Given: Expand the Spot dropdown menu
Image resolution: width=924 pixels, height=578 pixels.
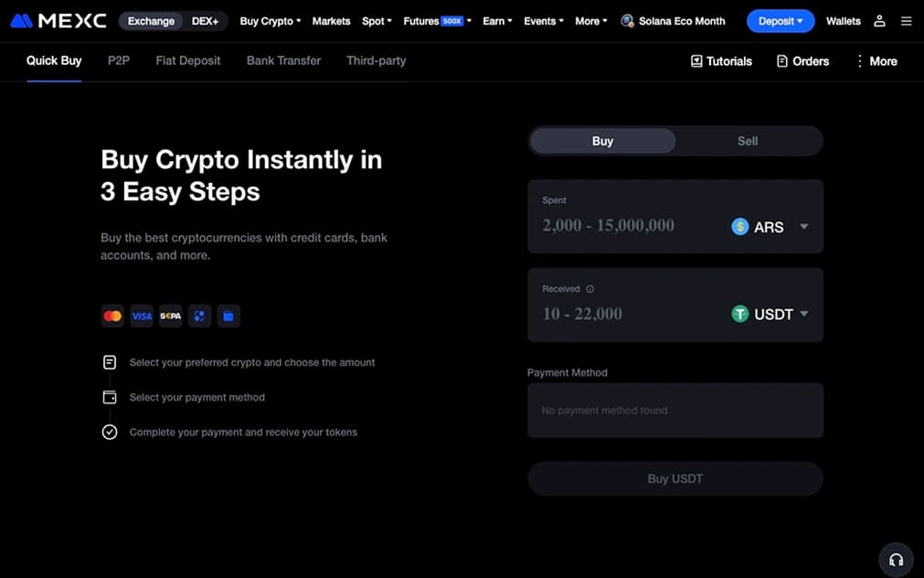Looking at the screenshot, I should tap(377, 21).
